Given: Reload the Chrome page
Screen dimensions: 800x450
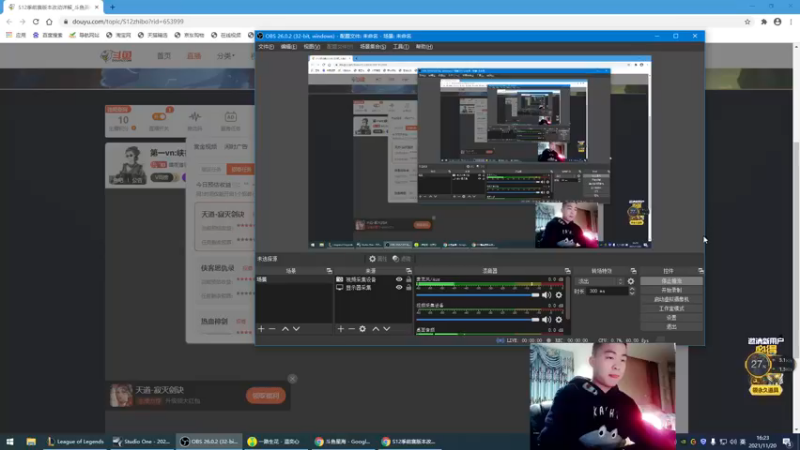Looking at the screenshot, I should (36, 21).
